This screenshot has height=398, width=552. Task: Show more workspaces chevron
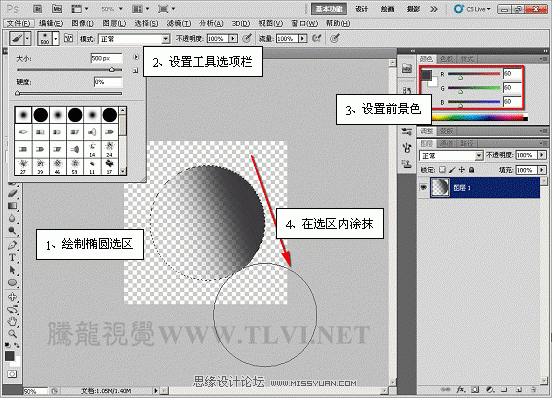(434, 9)
